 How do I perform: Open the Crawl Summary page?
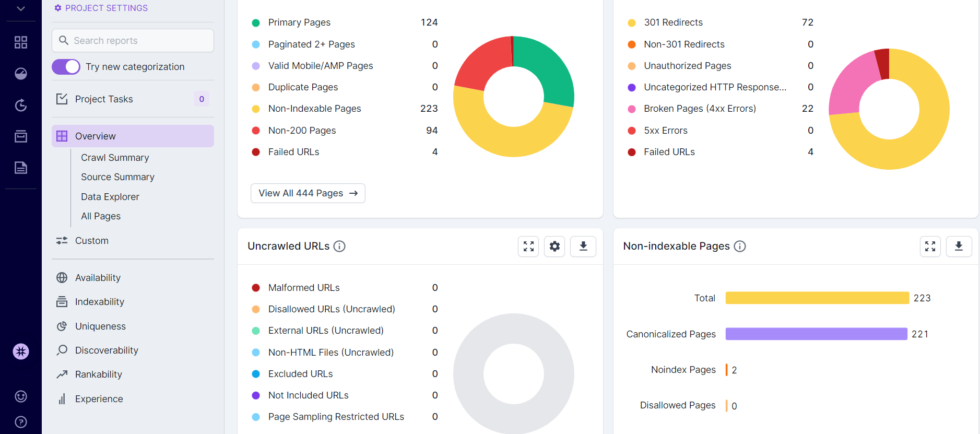pyautogui.click(x=115, y=158)
